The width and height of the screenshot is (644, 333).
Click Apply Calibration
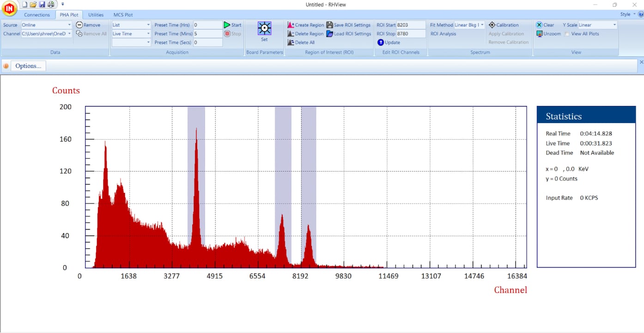pos(506,34)
